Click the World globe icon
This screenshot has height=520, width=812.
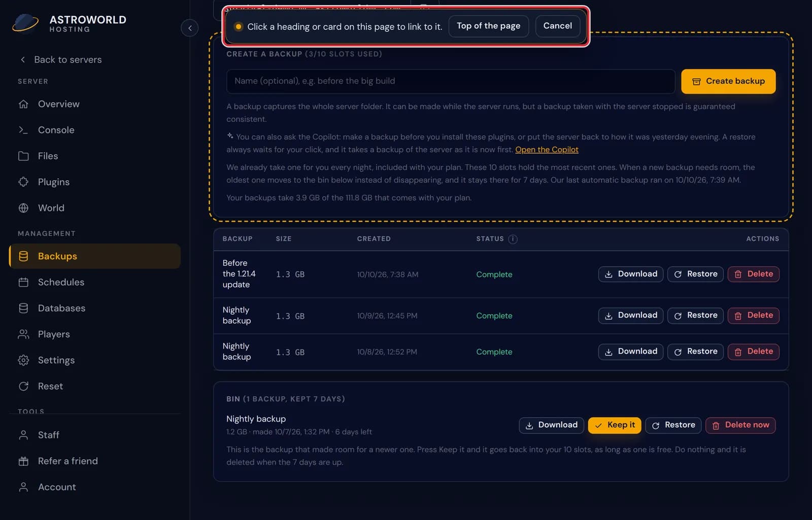(23, 208)
